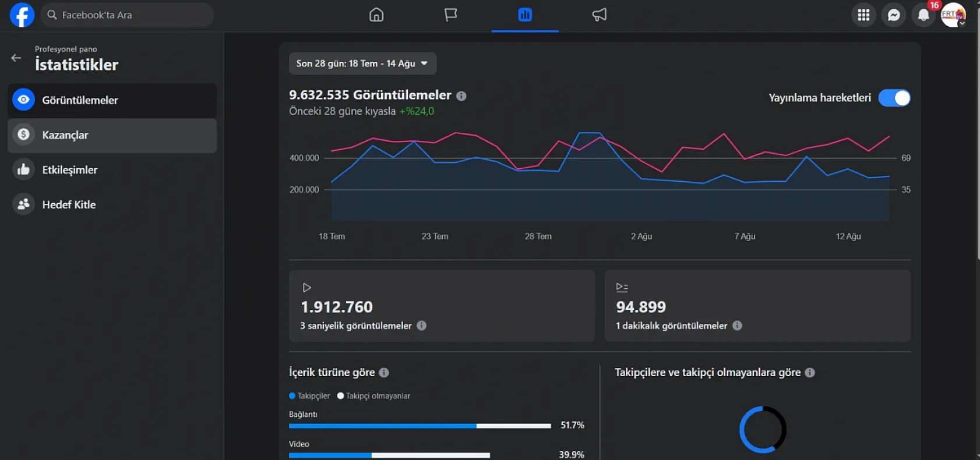
Task: Expand the Son 28 gün date dropdown
Action: point(362,63)
